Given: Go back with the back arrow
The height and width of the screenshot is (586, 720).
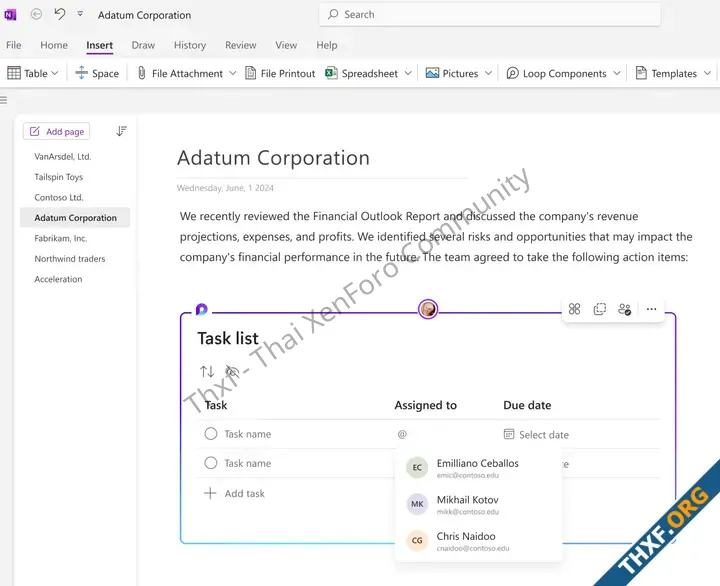Looking at the screenshot, I should point(36,14).
